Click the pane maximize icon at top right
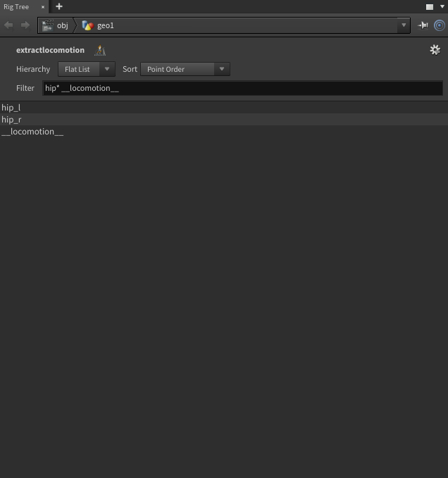 [430, 7]
